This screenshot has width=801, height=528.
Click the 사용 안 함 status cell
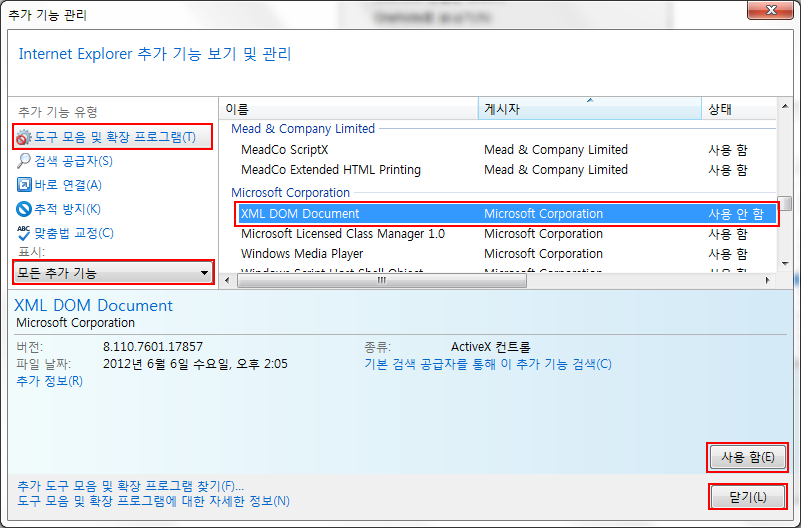point(736,213)
